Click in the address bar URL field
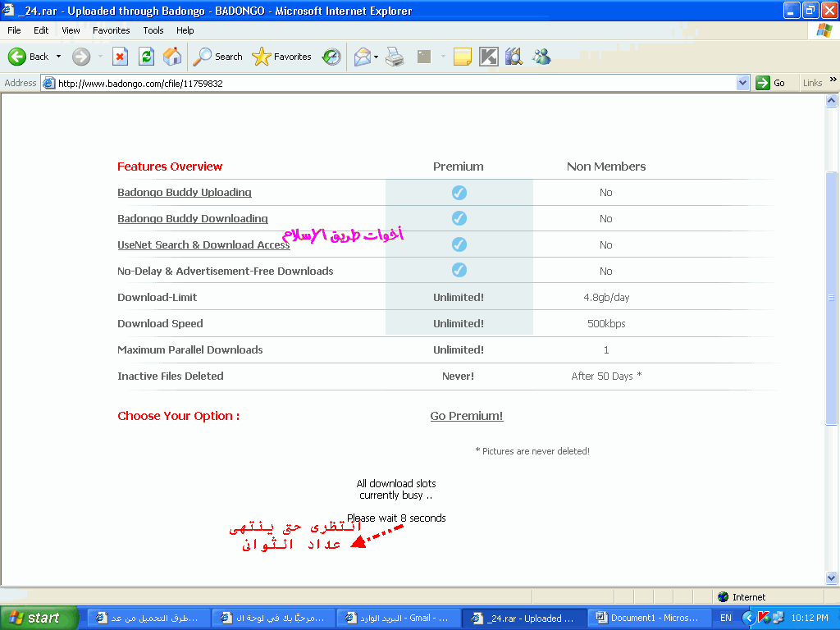This screenshot has width=840, height=630. [x=394, y=83]
